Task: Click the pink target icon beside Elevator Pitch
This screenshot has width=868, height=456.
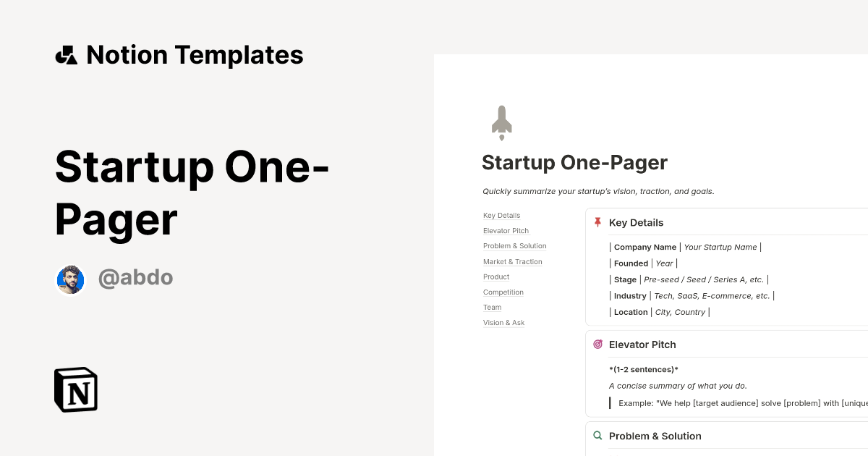Action: (x=597, y=344)
